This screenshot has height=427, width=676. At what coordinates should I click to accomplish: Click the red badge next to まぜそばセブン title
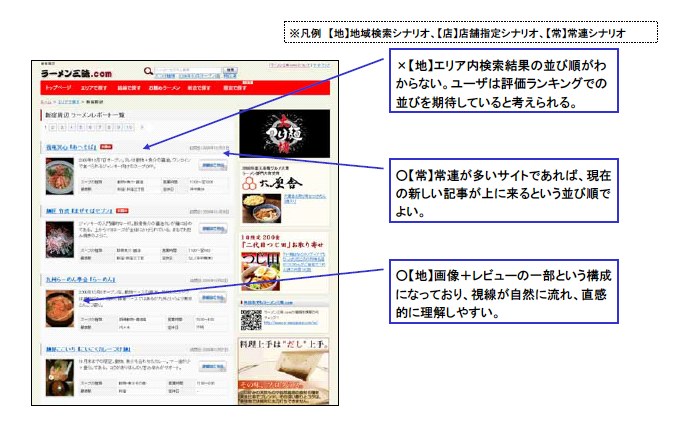click(122, 211)
